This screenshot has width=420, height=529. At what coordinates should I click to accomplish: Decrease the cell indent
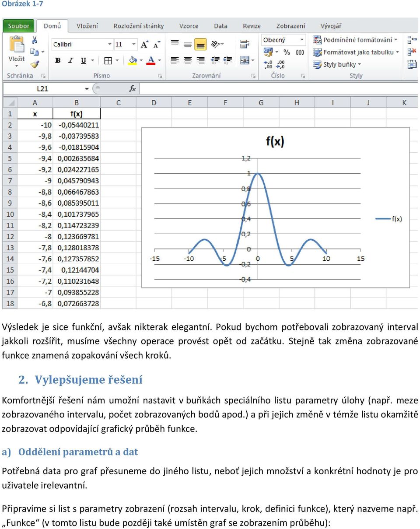point(215,60)
